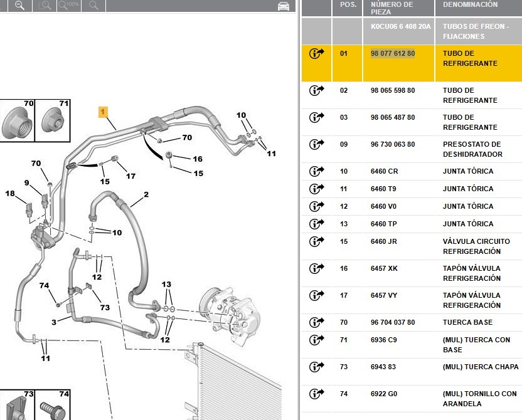This screenshot has height=420, width=522.
Task: Open info icon for position 01
Action: tap(317, 53)
